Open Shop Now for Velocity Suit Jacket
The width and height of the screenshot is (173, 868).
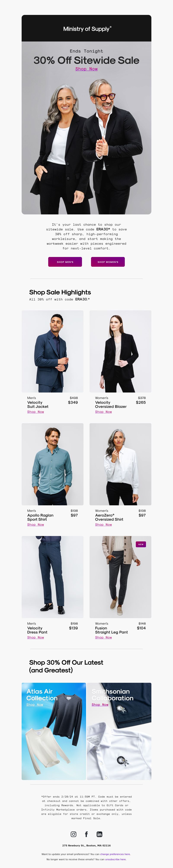tap(35, 412)
